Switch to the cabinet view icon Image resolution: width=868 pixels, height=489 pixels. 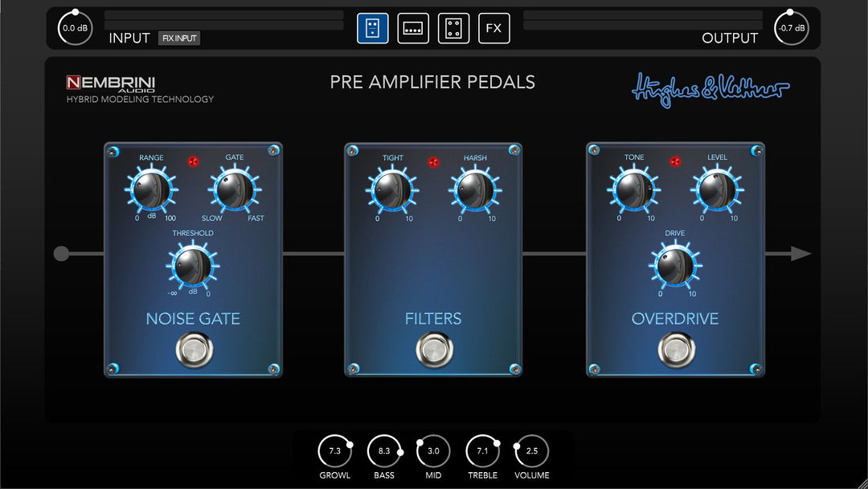pyautogui.click(x=453, y=27)
